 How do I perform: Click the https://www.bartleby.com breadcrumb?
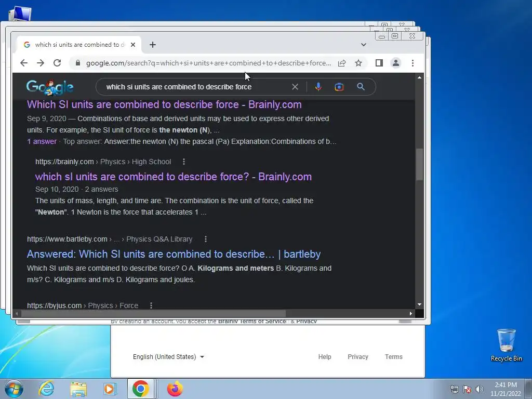[x=67, y=239]
